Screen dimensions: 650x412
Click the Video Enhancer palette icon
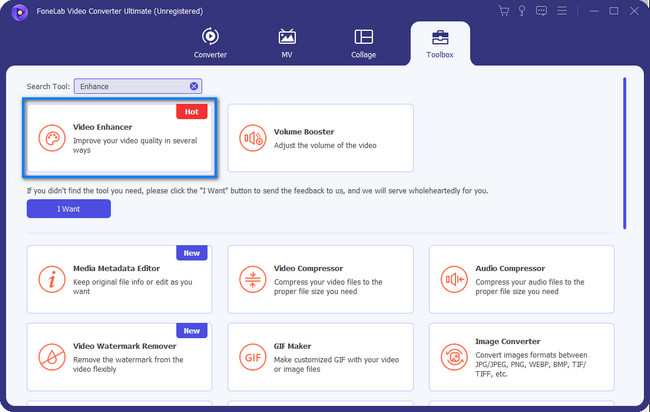pyautogui.click(x=52, y=138)
